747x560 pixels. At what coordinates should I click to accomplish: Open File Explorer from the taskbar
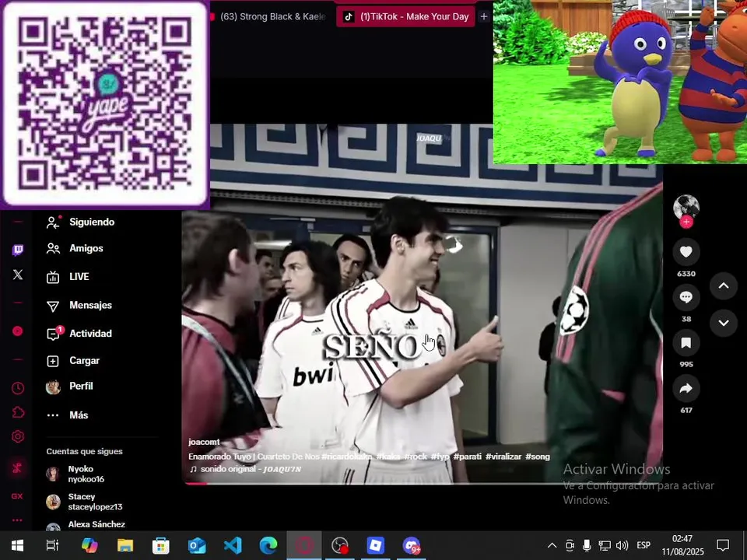coord(124,545)
